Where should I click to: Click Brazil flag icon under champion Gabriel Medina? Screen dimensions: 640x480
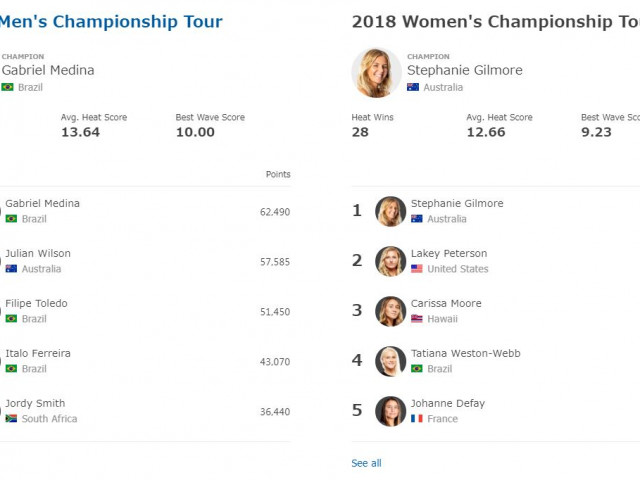click(x=7, y=87)
